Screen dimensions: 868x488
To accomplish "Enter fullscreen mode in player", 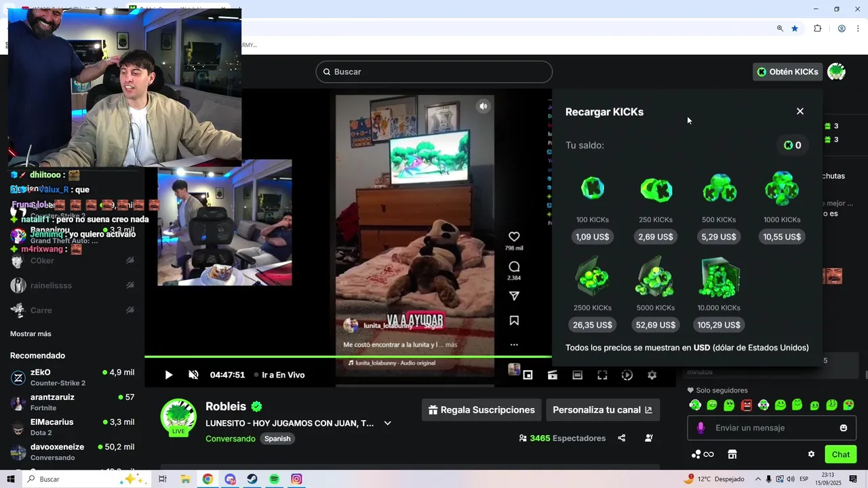I will (x=602, y=375).
